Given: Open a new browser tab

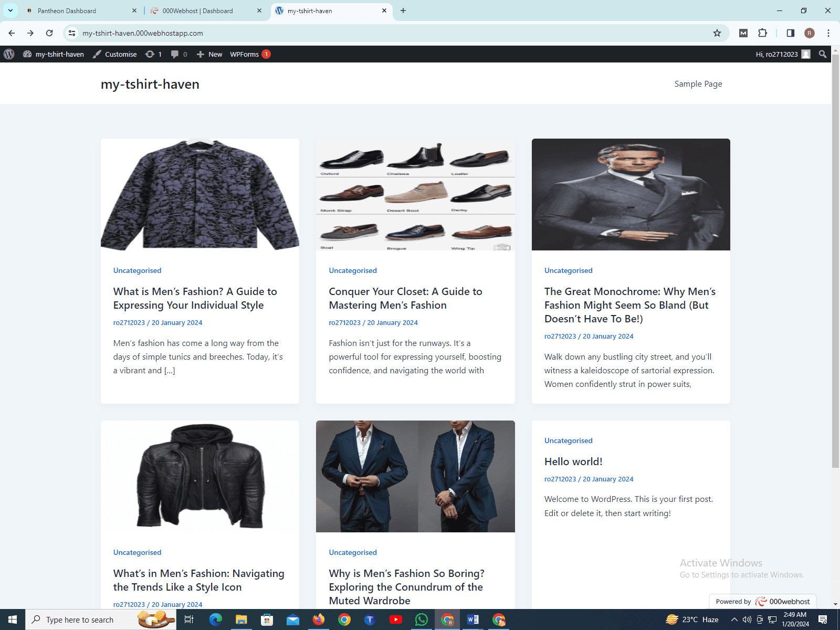Looking at the screenshot, I should click(x=403, y=10).
